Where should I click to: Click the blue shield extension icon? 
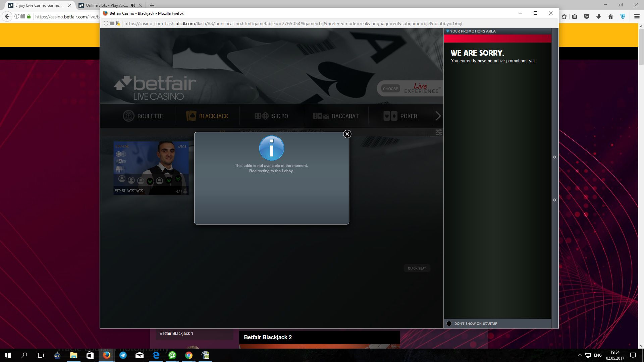point(623,16)
